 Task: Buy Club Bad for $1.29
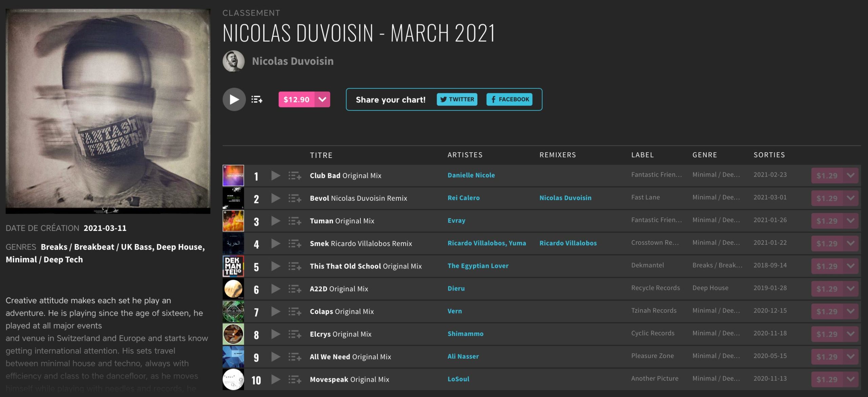click(x=827, y=176)
